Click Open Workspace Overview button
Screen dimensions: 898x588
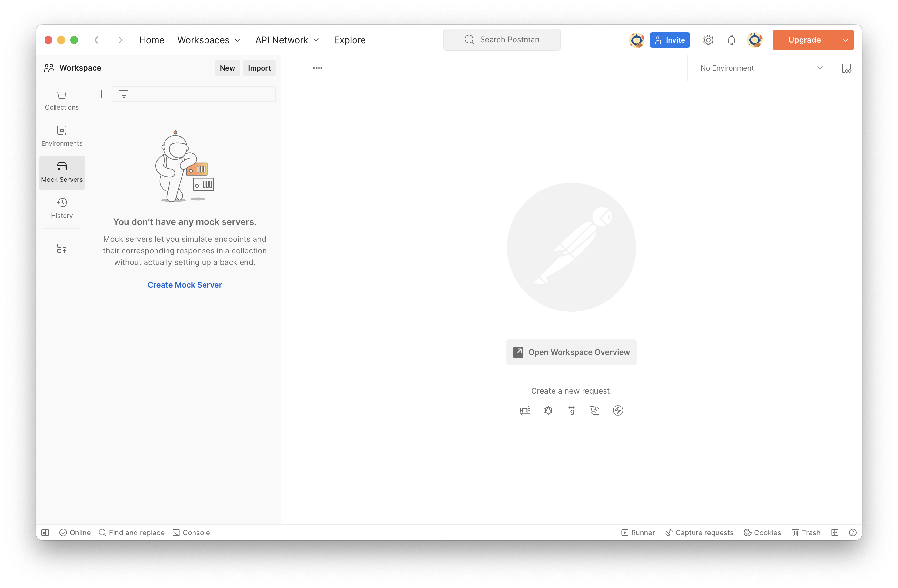tap(571, 352)
